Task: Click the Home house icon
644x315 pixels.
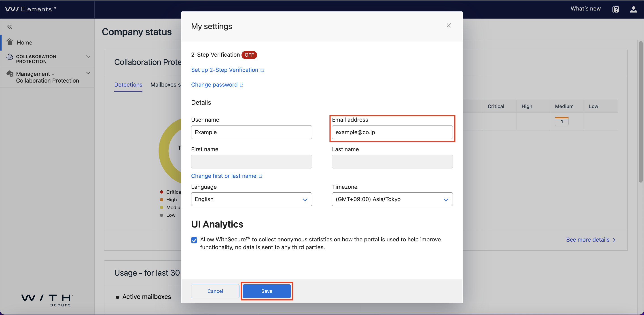Action: 10,42
